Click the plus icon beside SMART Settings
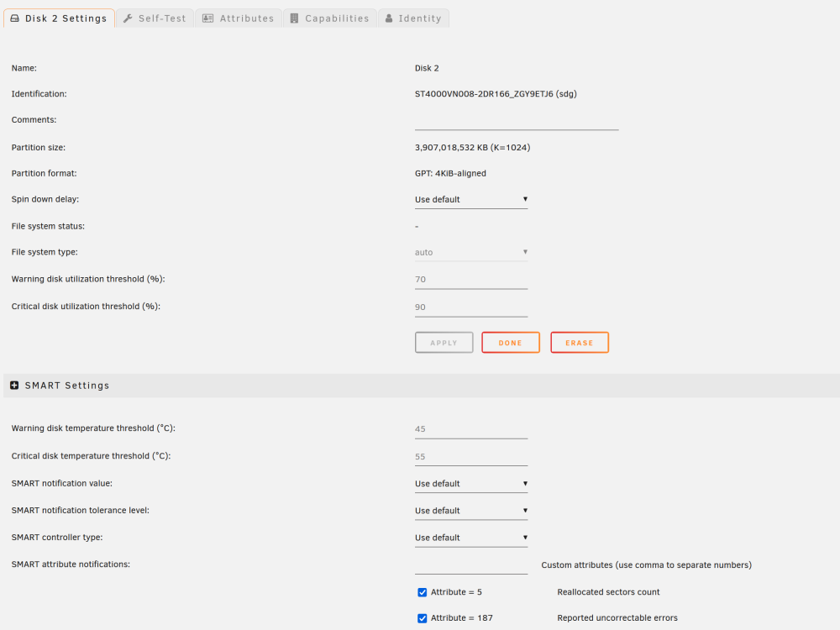 tap(14, 386)
